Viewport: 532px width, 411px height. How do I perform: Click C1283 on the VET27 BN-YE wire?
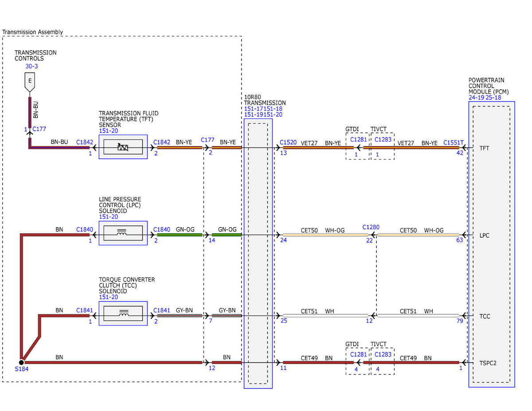tap(382, 139)
